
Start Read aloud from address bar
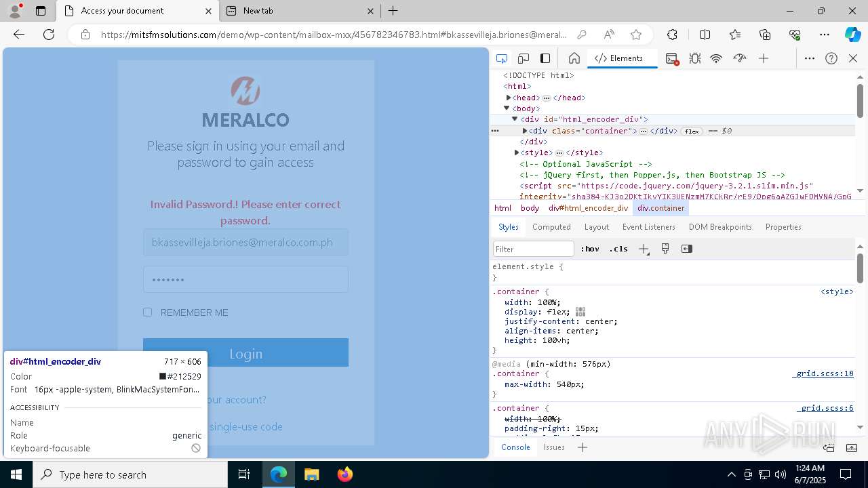tap(609, 35)
